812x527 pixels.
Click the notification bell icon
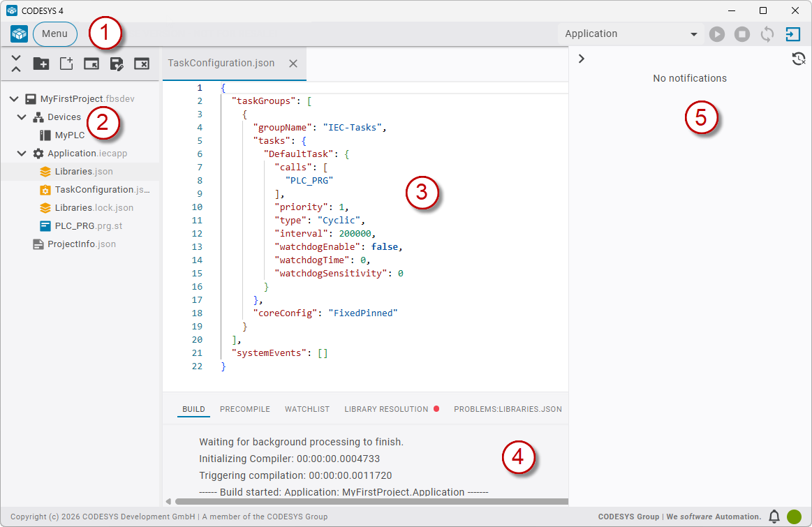pos(774,516)
